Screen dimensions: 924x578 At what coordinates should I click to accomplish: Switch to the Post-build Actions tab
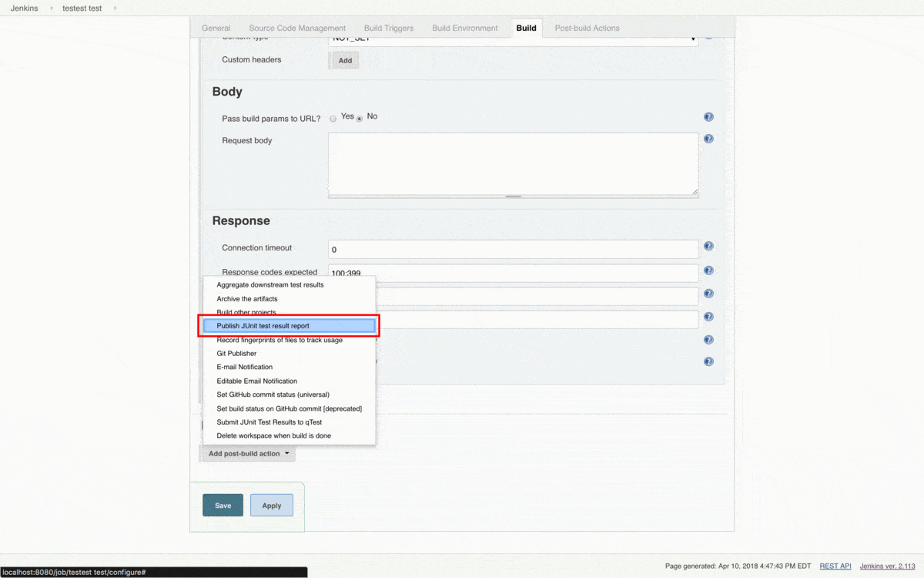[x=587, y=28]
